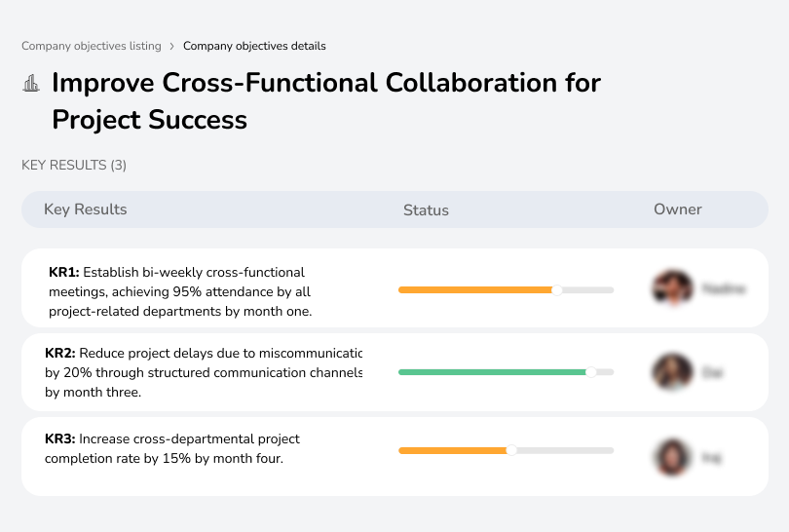The image size is (789, 532).
Task: Click the KR2 green progress slider handle
Action: pos(590,372)
